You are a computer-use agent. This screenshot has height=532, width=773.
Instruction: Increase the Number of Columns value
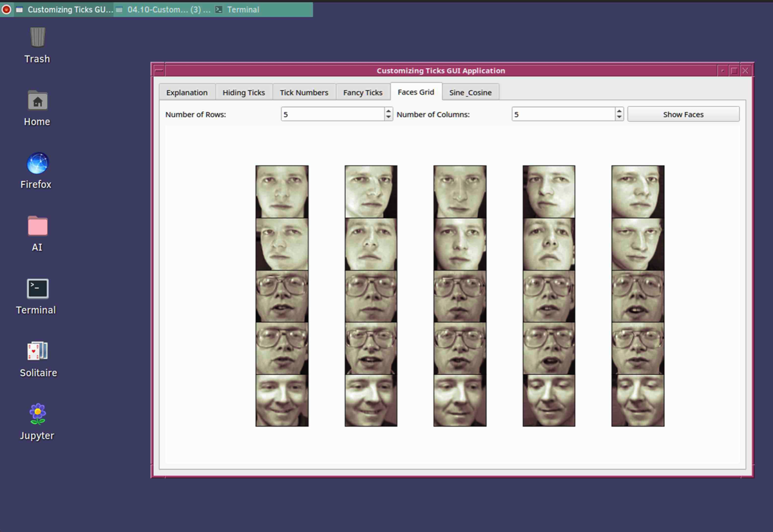point(619,111)
